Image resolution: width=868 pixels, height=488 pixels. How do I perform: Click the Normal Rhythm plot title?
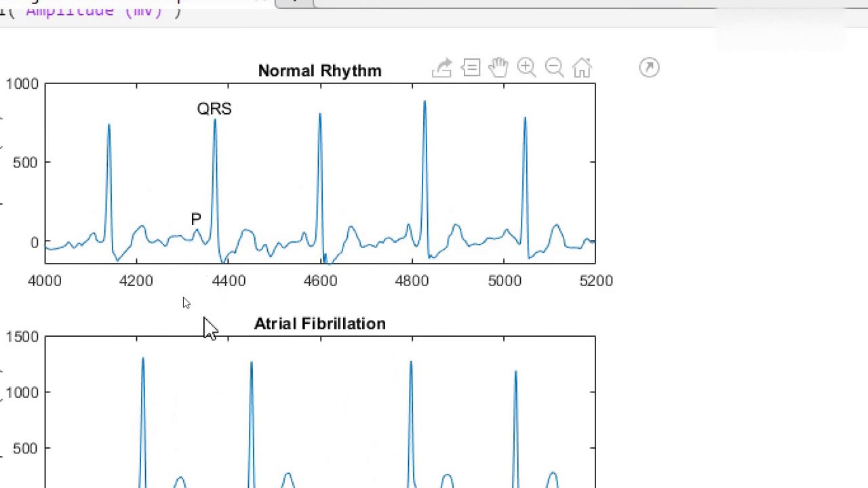[x=319, y=71]
